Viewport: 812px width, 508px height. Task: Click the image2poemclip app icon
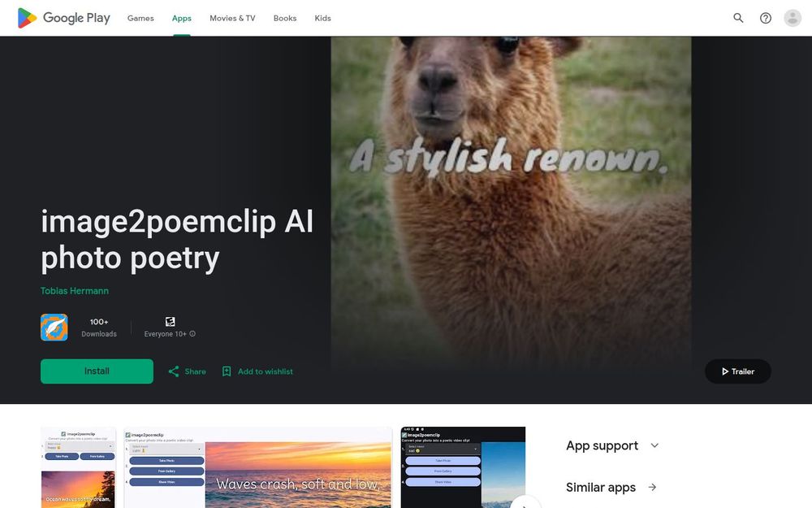(x=54, y=327)
